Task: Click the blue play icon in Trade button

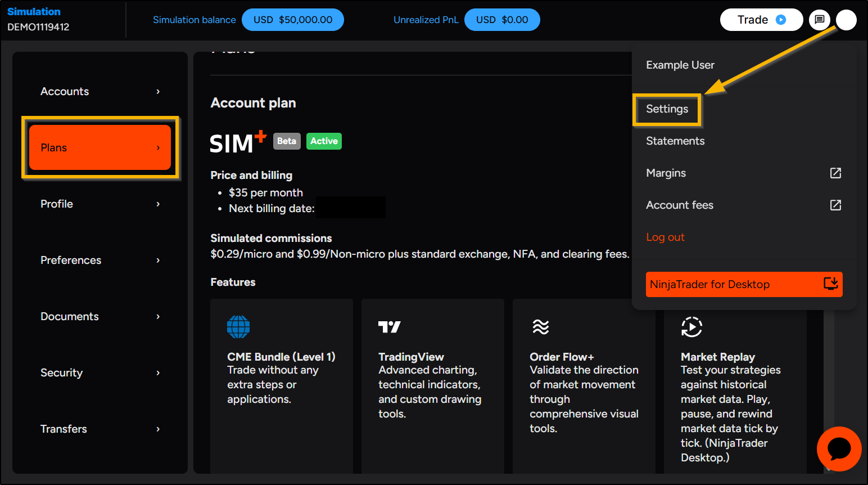Action: click(x=781, y=20)
